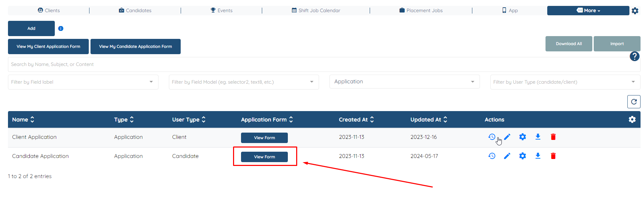Open table column settings gear in header
644x201 pixels.
(x=632, y=119)
